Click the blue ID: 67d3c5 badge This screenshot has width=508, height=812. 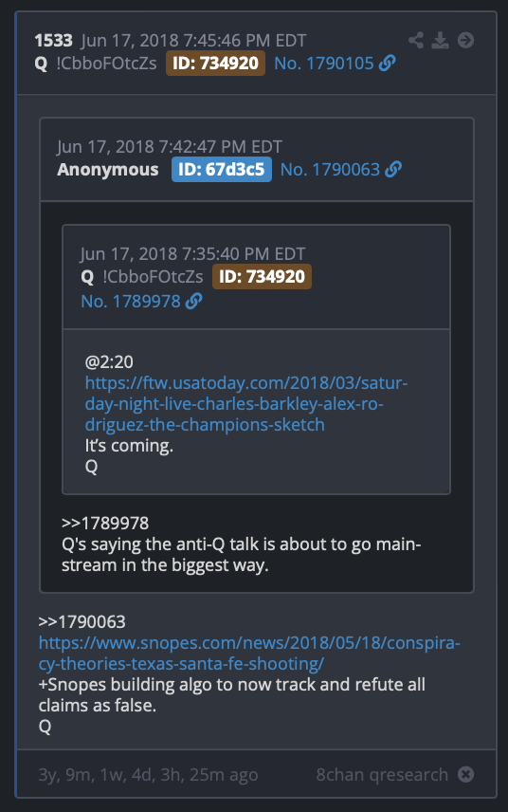[222, 170]
